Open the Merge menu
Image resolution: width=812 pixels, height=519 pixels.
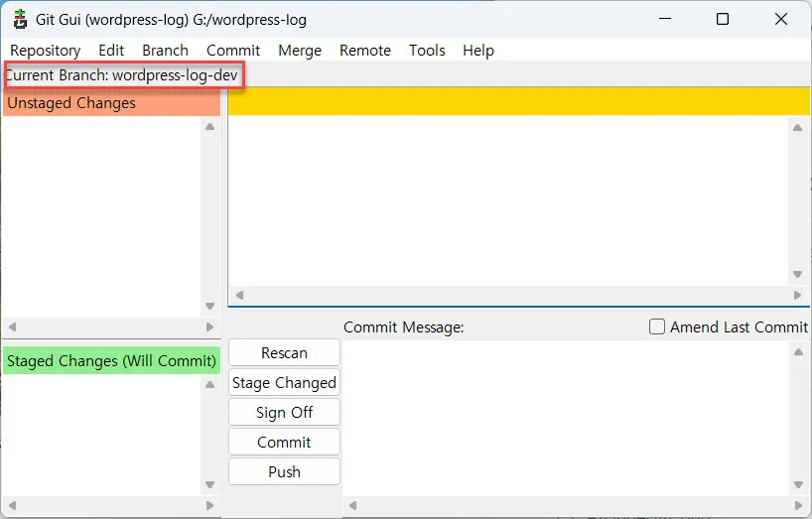pos(299,51)
